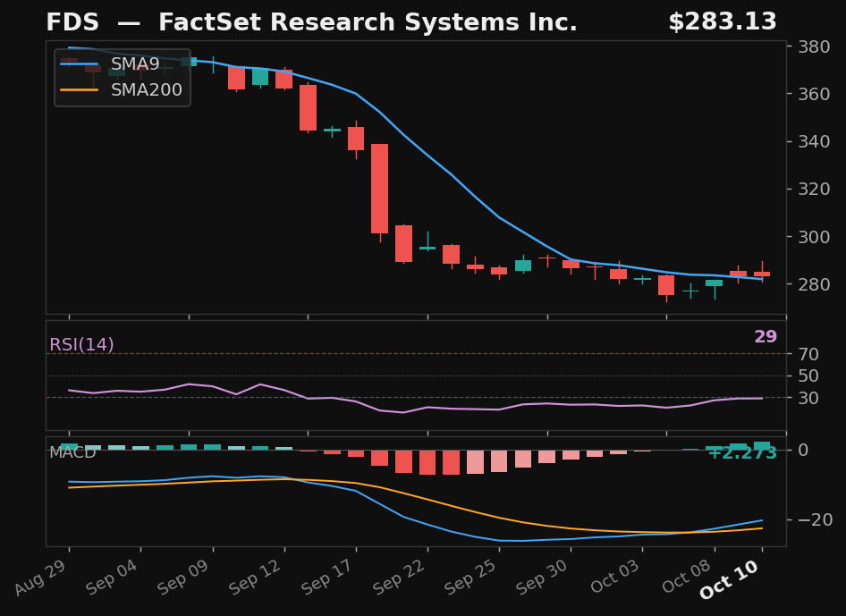Click the SMA9 legend entry

[111, 63]
